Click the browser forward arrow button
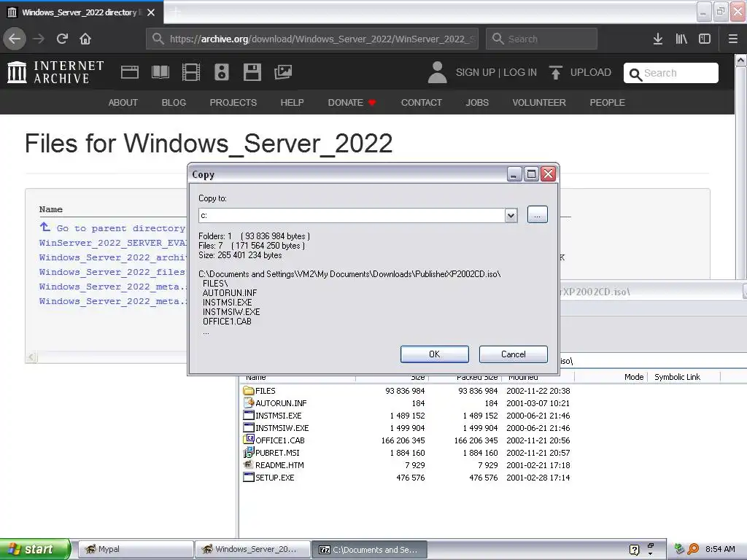This screenshot has width=747, height=560. [x=39, y=39]
